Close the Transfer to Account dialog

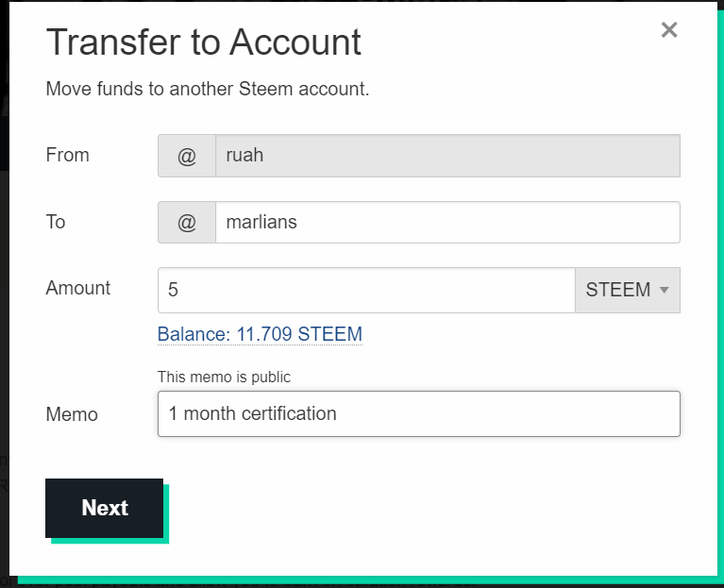(669, 30)
